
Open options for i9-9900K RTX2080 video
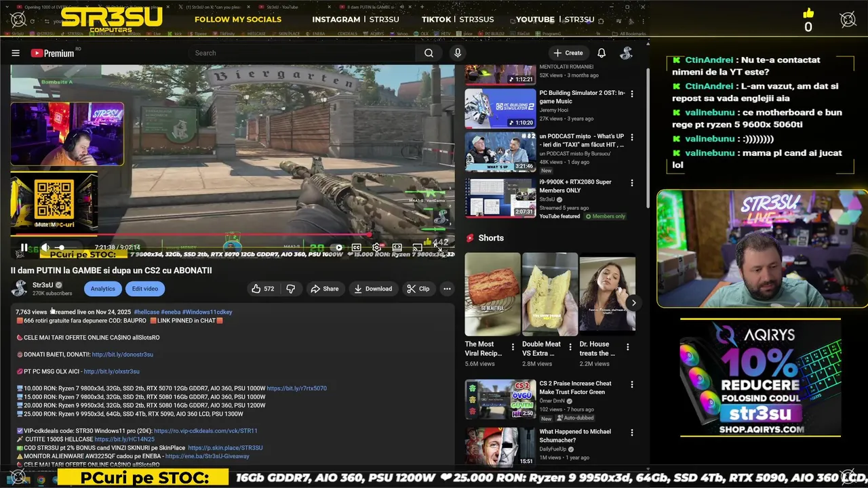632,183
